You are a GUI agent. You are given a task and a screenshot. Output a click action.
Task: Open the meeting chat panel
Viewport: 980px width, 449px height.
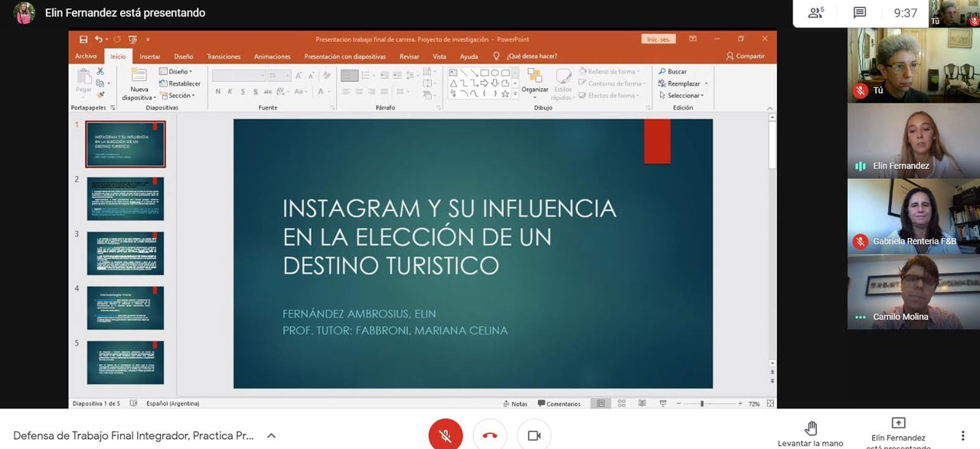(860, 13)
